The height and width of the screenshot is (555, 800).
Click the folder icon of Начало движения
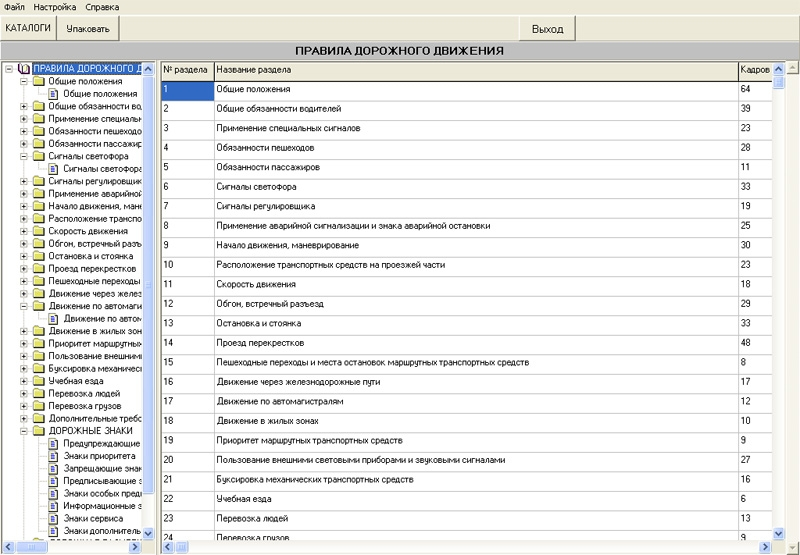pyautogui.click(x=39, y=206)
